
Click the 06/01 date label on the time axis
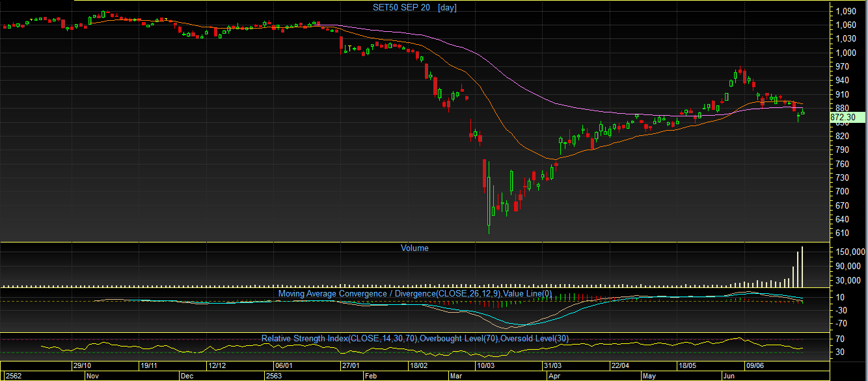[x=284, y=366]
